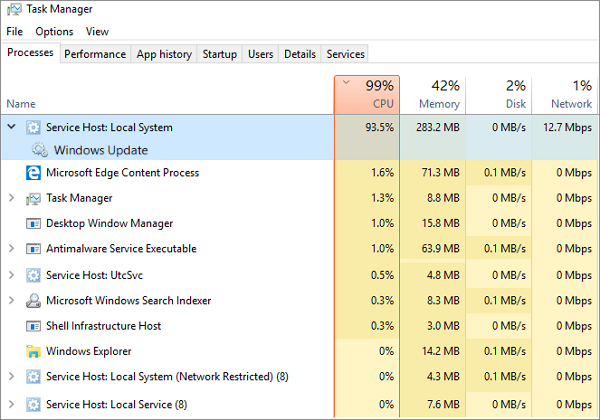The width and height of the screenshot is (600, 420).
Task: Open the Users tab
Action: tap(261, 54)
